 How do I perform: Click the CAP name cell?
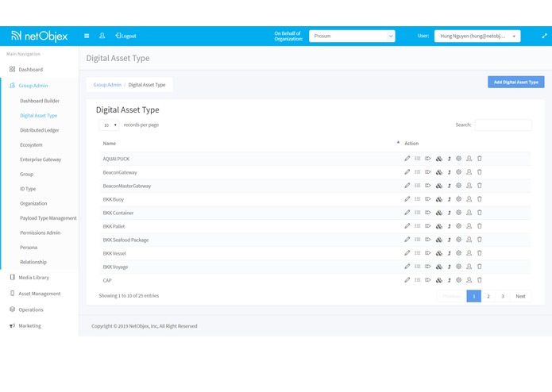107,281
